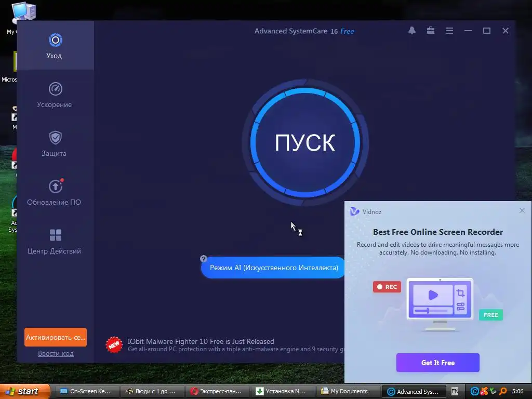The height and width of the screenshot is (399, 532).
Task: Open the Защита section
Action: (55, 143)
